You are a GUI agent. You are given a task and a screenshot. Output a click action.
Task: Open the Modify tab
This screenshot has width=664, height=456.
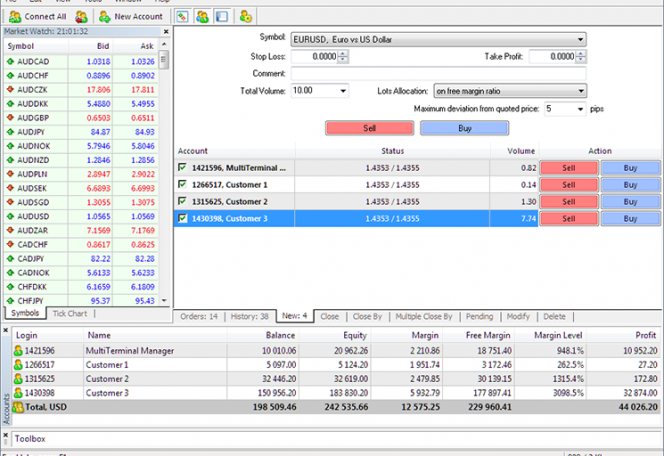pyautogui.click(x=518, y=316)
